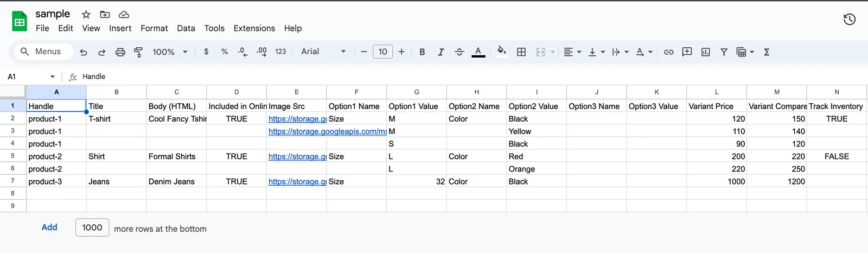Check the cloud document status icon

tap(124, 15)
